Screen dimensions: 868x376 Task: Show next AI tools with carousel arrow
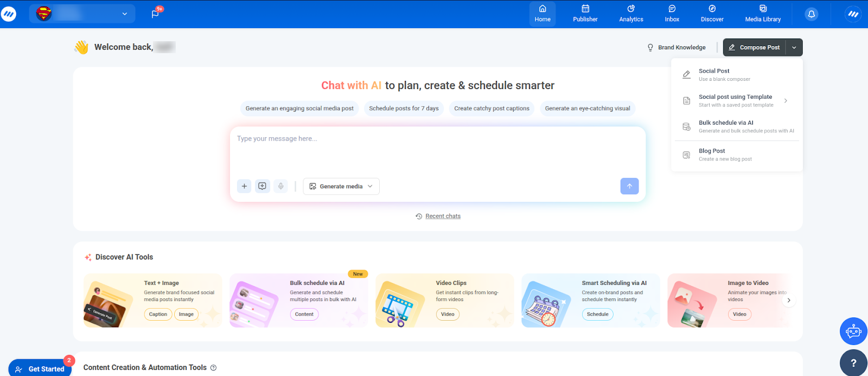(789, 300)
